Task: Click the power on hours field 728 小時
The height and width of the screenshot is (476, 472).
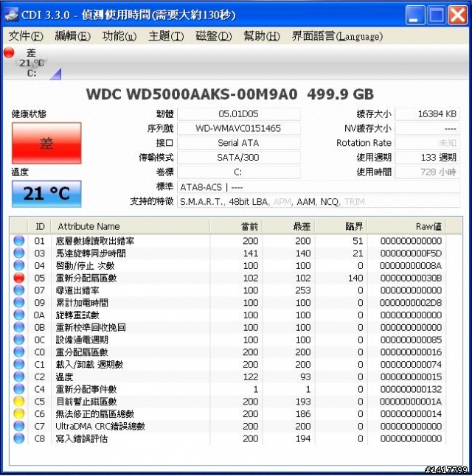Action: click(x=427, y=172)
